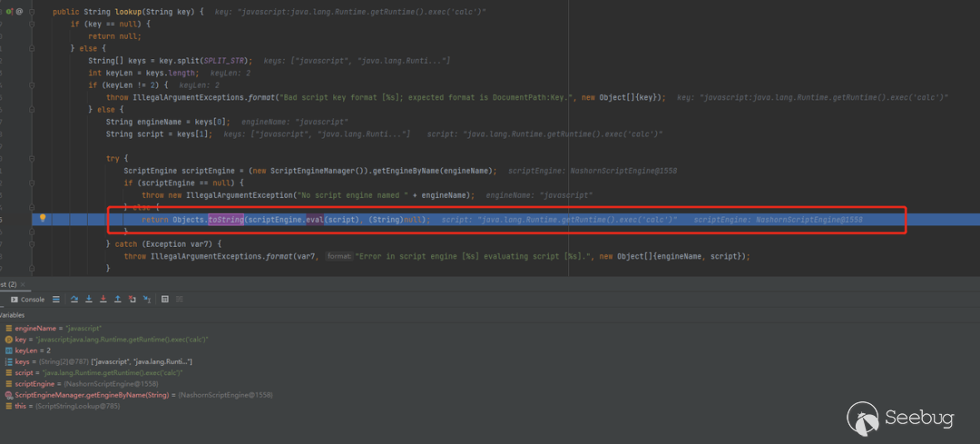Image resolution: width=980 pixels, height=444 pixels.
Task: Close the 'st (2)' debug session tab
Action: coord(23,285)
